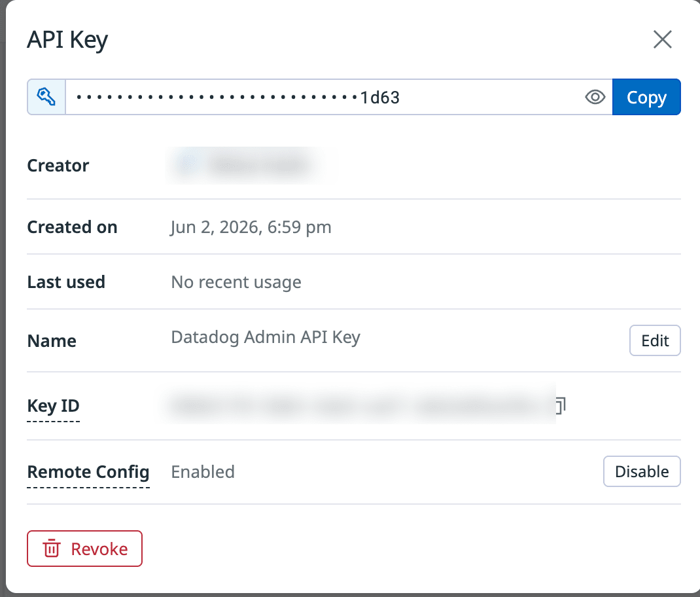This screenshot has height=597, width=700.
Task: Close the API Key dialog
Action: (x=663, y=39)
